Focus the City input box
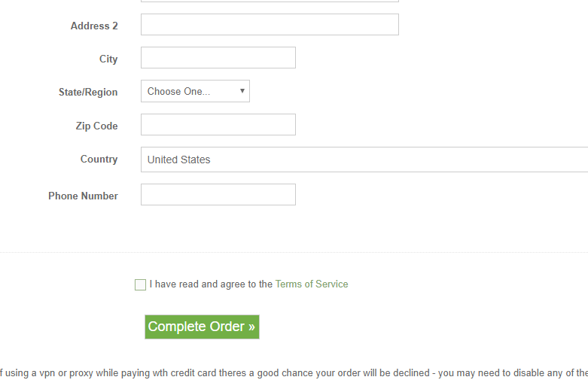588x383 pixels. click(x=218, y=58)
